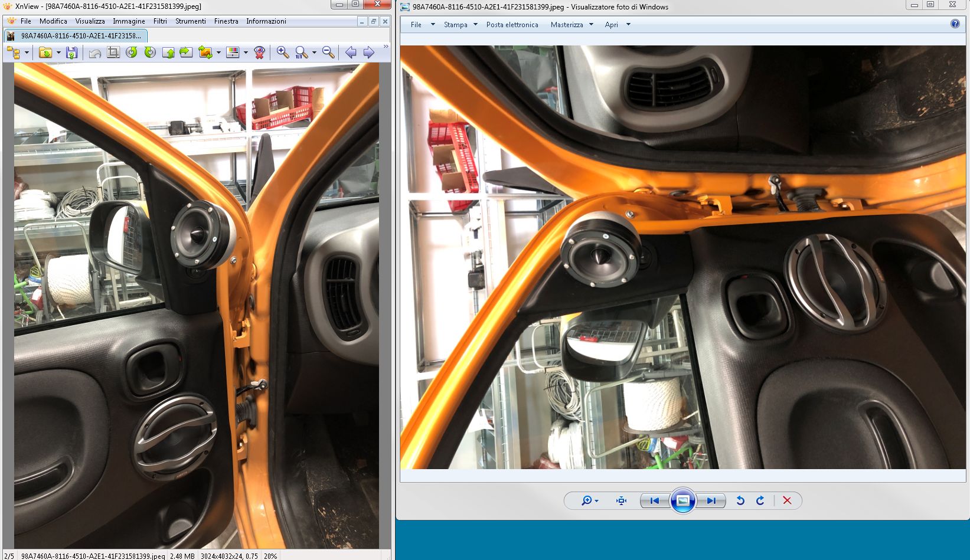Click the help question mark icon
Viewport: 970px width, 560px height.
point(955,24)
